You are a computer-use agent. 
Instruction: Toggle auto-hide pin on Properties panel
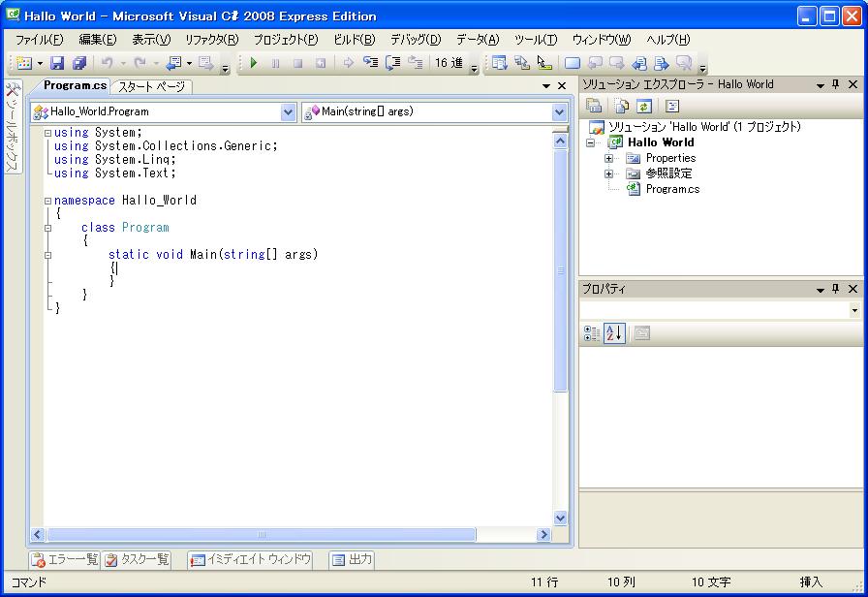click(x=836, y=289)
